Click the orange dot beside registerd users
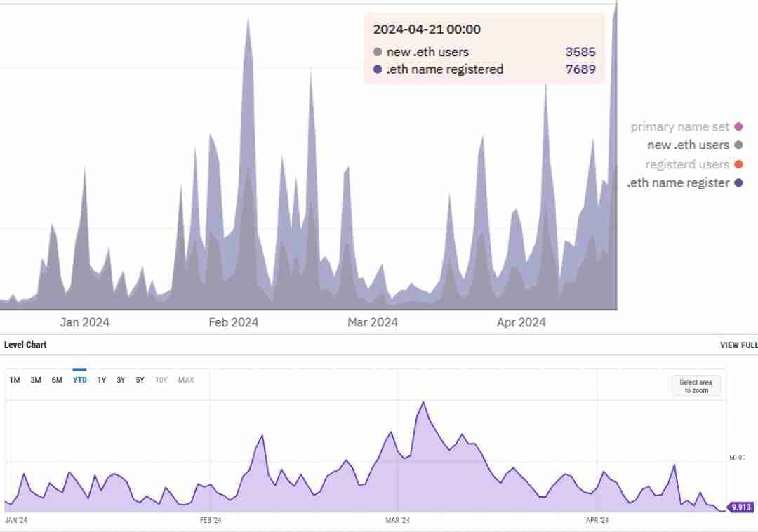 click(738, 164)
